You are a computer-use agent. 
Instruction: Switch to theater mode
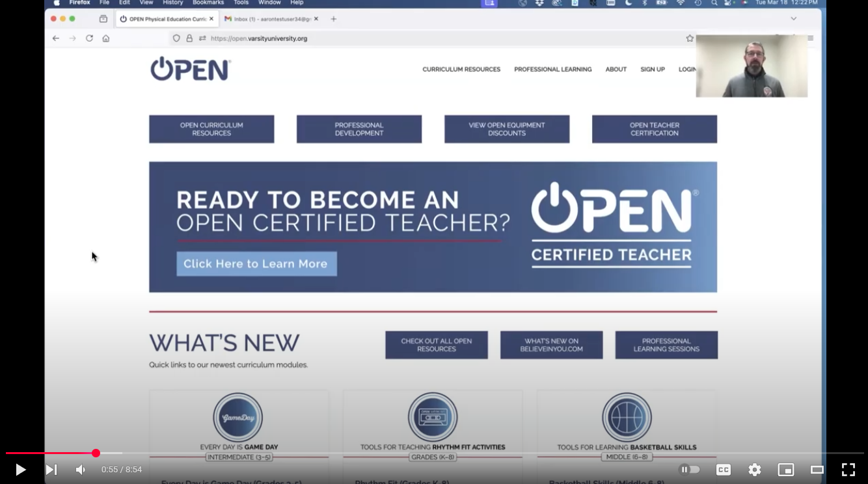[x=817, y=470]
